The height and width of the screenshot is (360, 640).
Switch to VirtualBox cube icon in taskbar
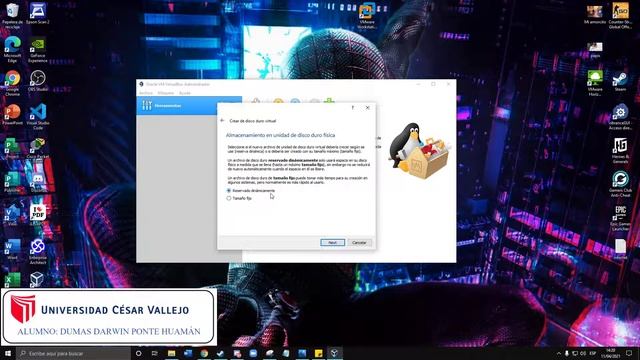click(x=334, y=353)
